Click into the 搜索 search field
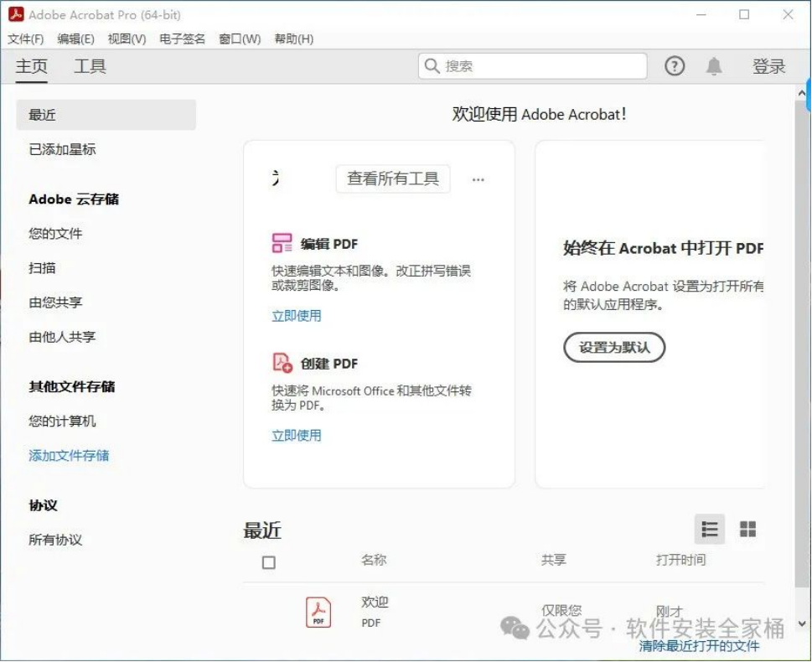The width and height of the screenshot is (812, 662). coord(540,66)
